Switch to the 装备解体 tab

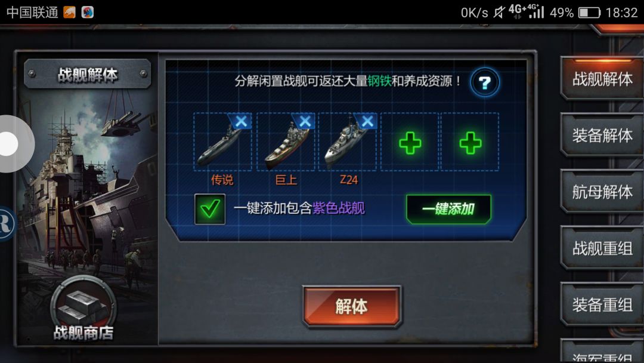click(x=602, y=136)
